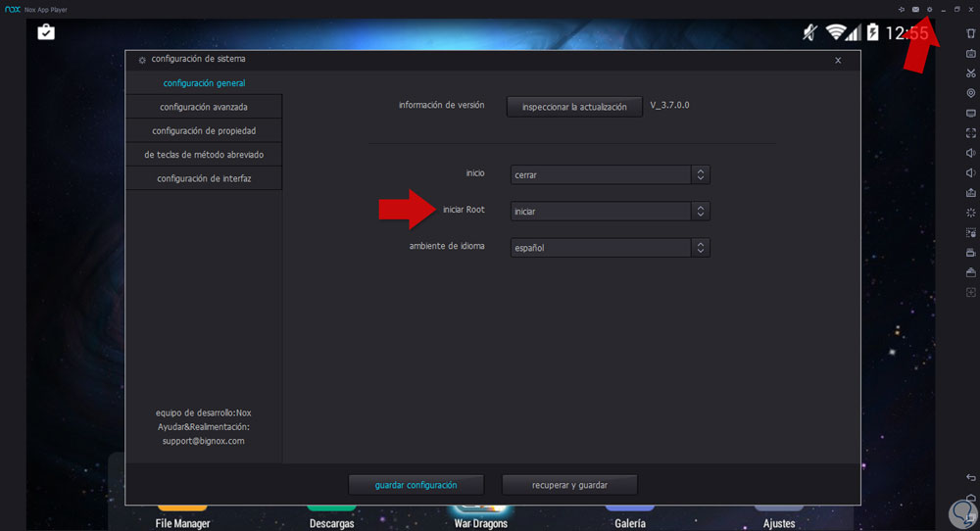The width and height of the screenshot is (980, 531).
Task: Click the clock in Android status bar
Action: [x=906, y=32]
